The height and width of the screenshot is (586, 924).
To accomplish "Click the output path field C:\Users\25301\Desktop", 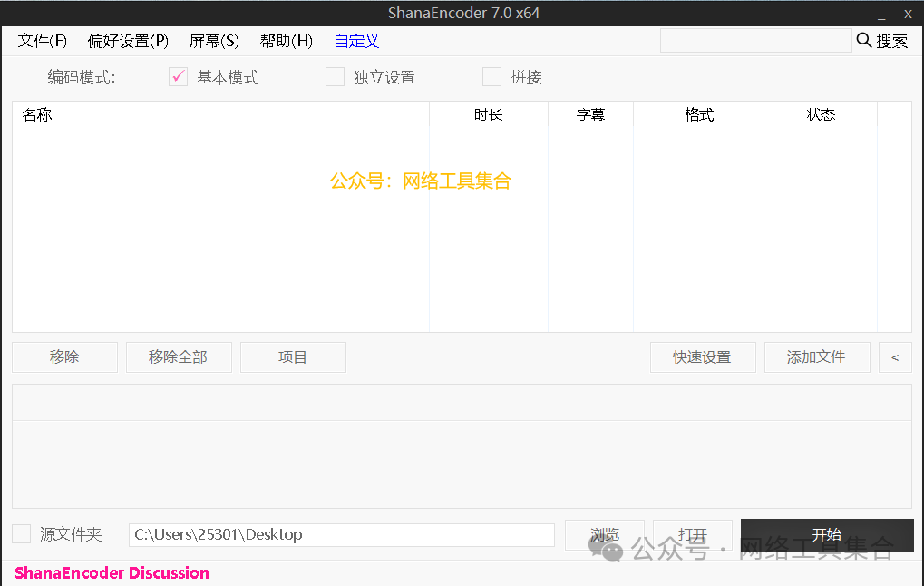I will [x=342, y=534].
